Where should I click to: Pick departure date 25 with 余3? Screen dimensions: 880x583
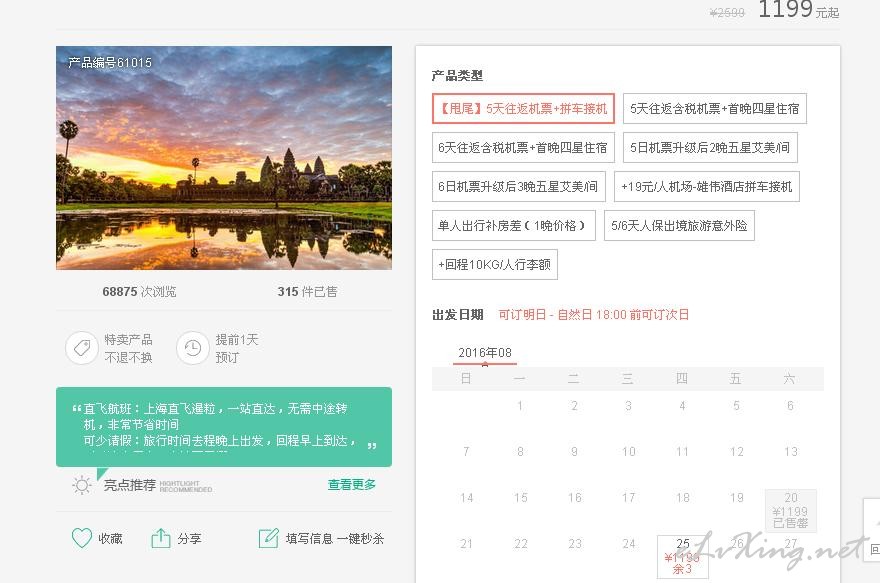[x=683, y=556]
